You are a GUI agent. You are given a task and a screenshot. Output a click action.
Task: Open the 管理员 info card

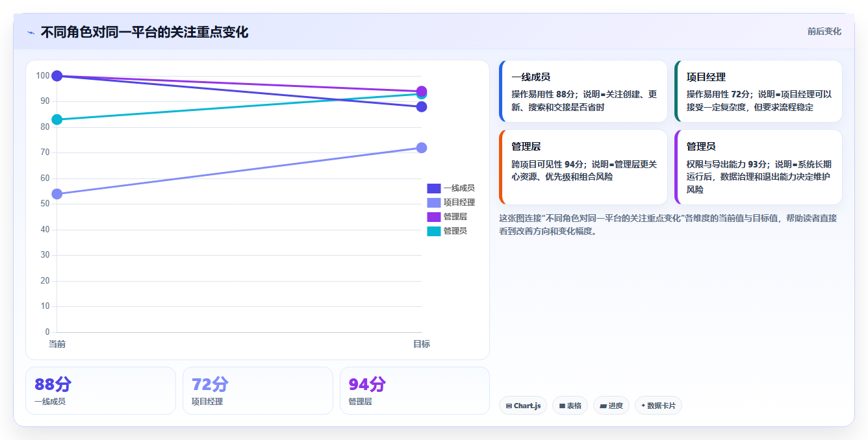tap(759, 167)
